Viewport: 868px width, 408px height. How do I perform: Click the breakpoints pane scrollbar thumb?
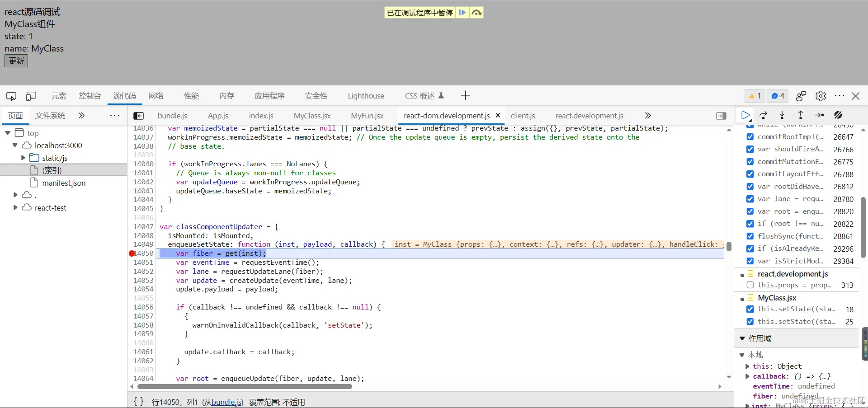[863, 227]
